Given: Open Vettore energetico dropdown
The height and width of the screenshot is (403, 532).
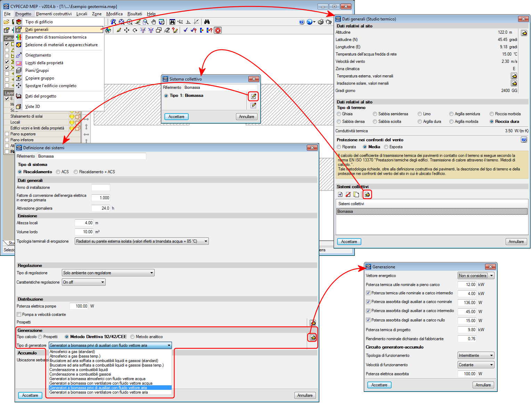Looking at the screenshot, I should click(476, 276).
